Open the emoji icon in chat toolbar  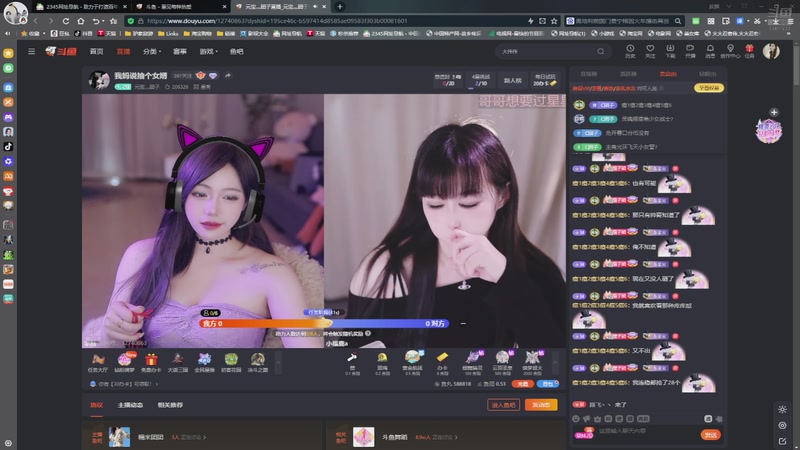click(576, 419)
